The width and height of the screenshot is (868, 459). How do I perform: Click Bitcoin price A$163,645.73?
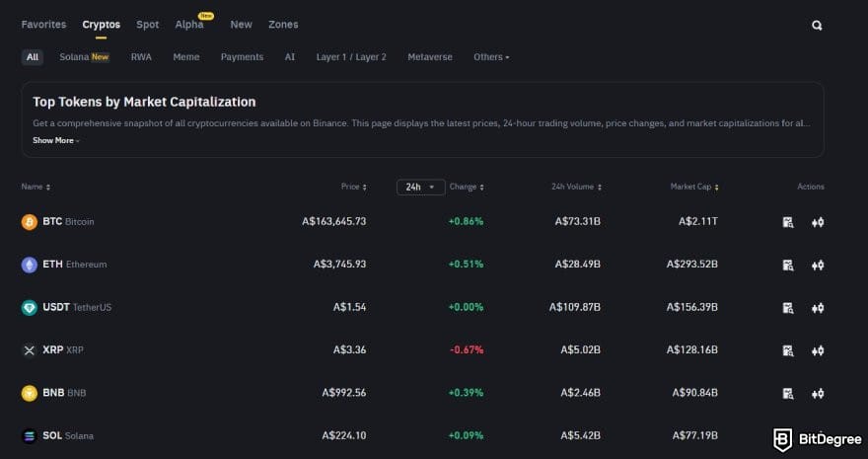333,221
